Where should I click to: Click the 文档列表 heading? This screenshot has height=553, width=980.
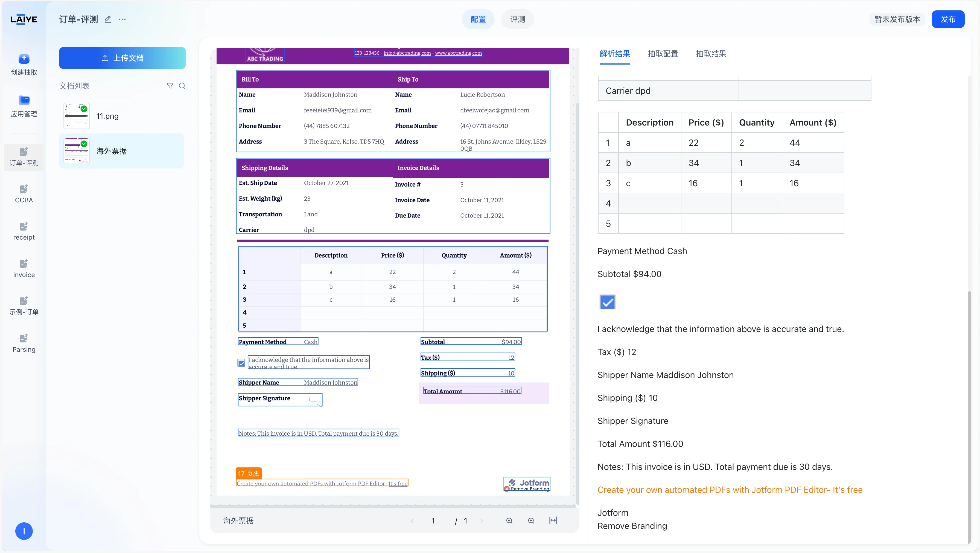pos(74,86)
